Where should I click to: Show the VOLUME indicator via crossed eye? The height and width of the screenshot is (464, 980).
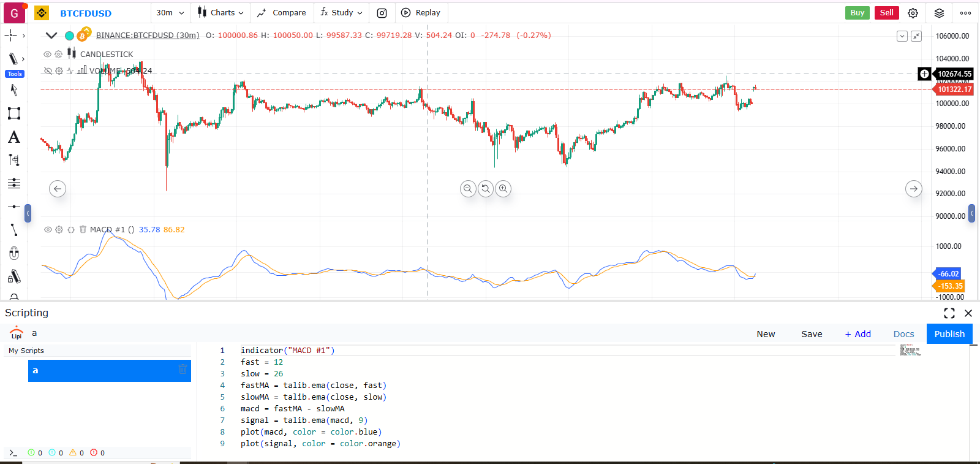pyautogui.click(x=47, y=71)
